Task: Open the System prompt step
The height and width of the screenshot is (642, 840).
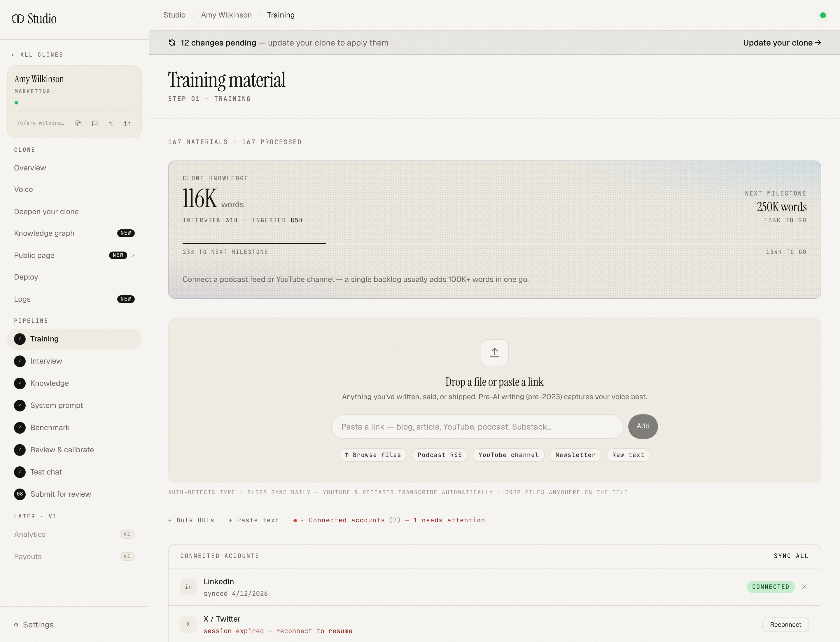Action: point(74,405)
